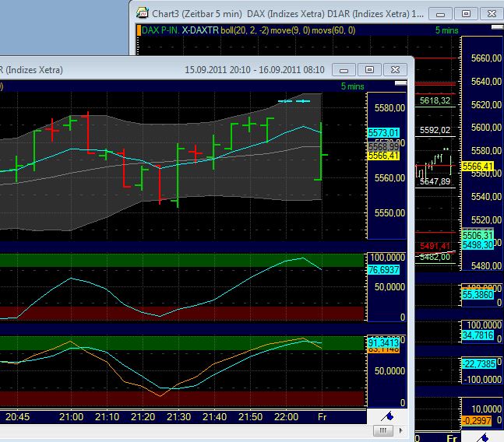Click the grey 5568,99 price tag

(383, 147)
